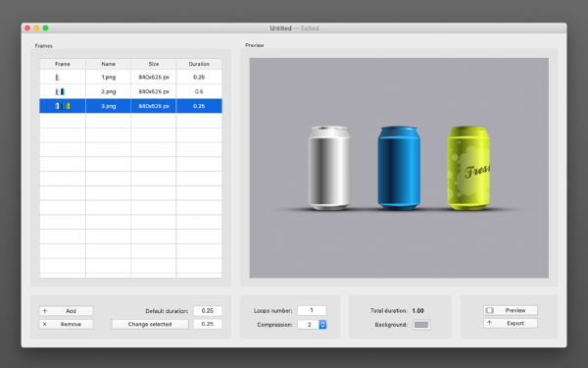The image size is (588, 368).
Task: Open the Background color swatch
Action: click(421, 325)
